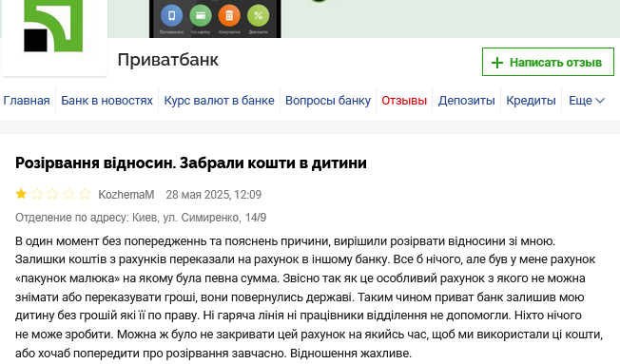
Task: Click the fifth empty rating star
Action: [85, 194]
